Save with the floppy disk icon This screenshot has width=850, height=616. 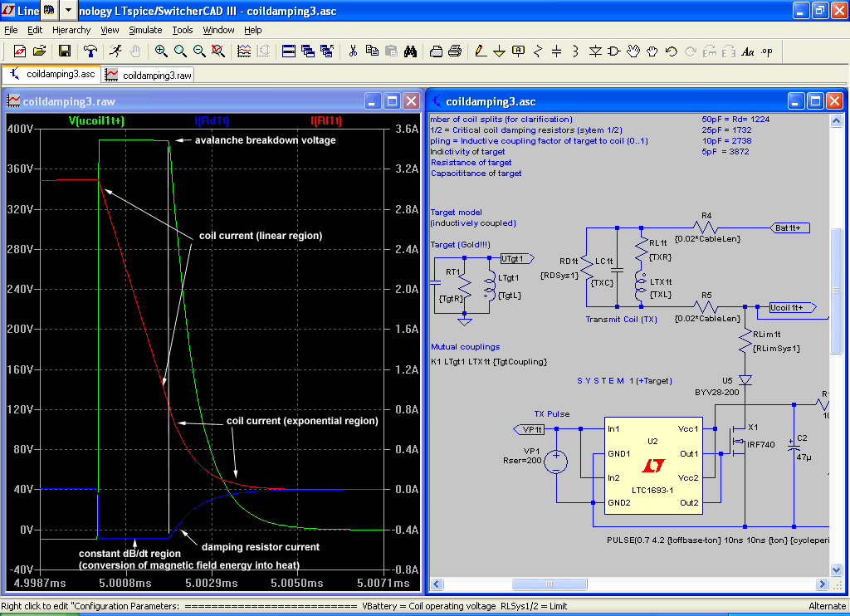tap(65, 51)
